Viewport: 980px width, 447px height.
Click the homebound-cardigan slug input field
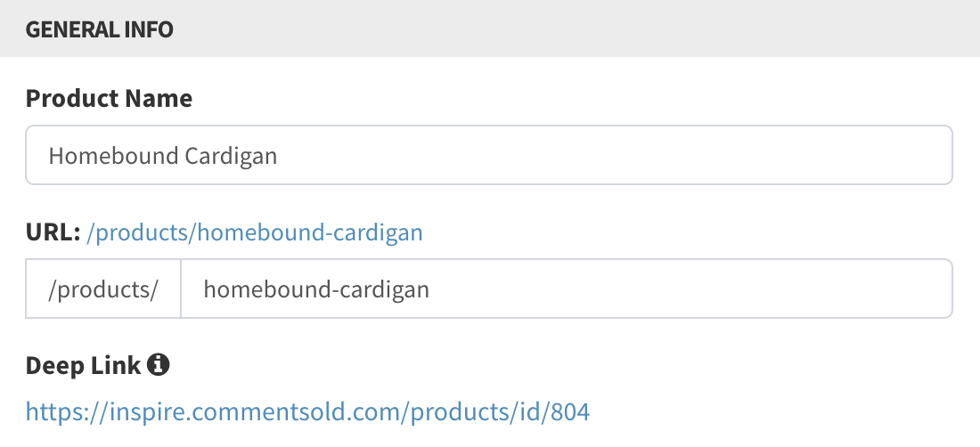tap(567, 289)
